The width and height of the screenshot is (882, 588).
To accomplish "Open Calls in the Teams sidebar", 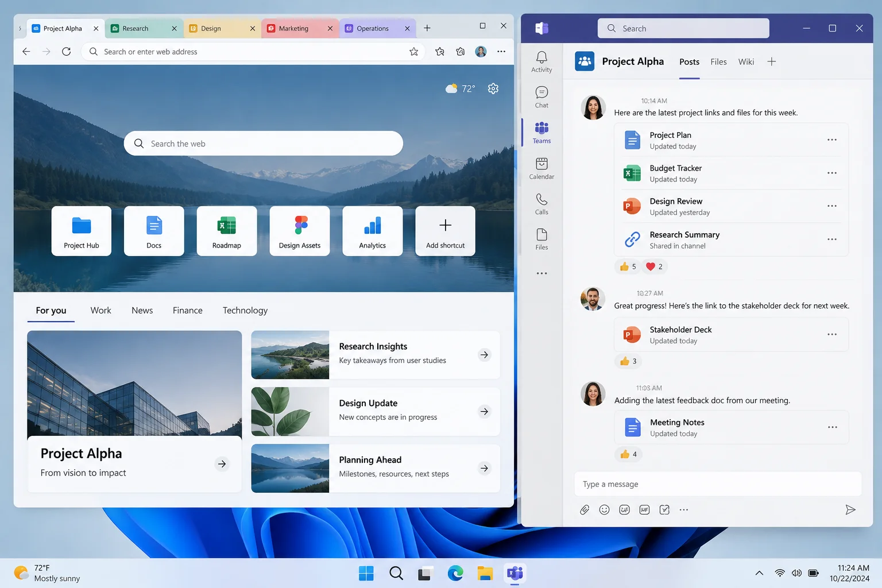I will tap(541, 204).
